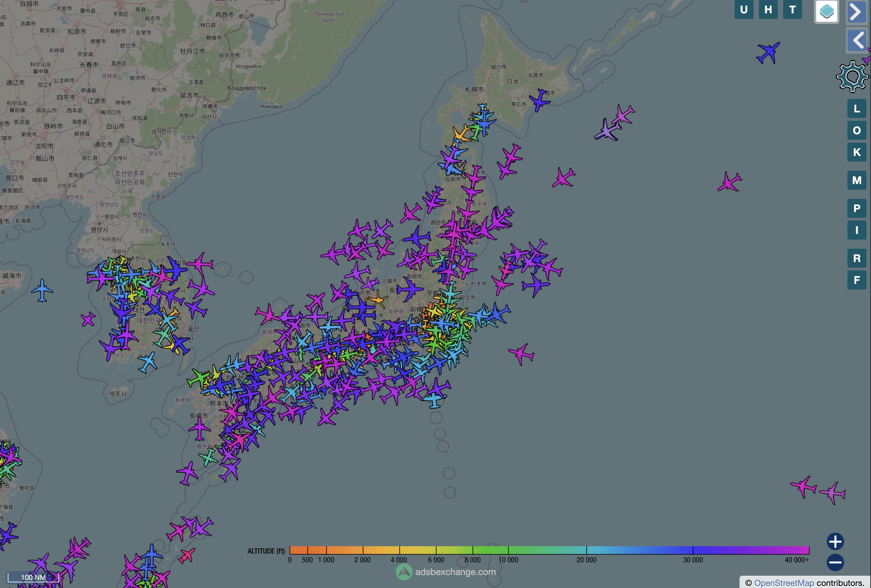Zoom out with the minus button

(x=835, y=562)
